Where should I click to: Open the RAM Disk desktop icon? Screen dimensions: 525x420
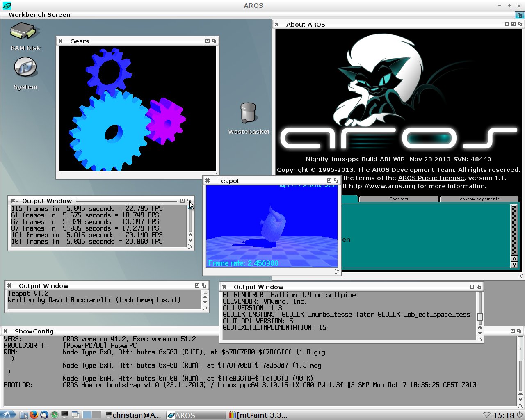[25, 34]
